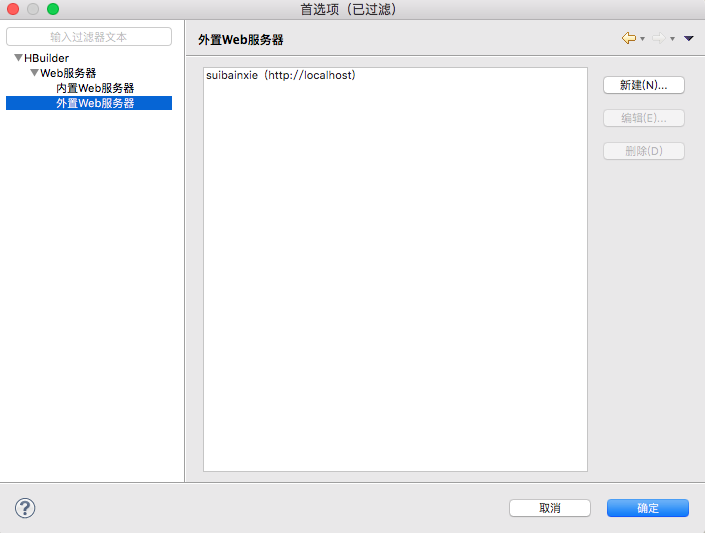705x533 pixels.
Task: Open the preferences view menu triangle
Action: tap(689, 38)
